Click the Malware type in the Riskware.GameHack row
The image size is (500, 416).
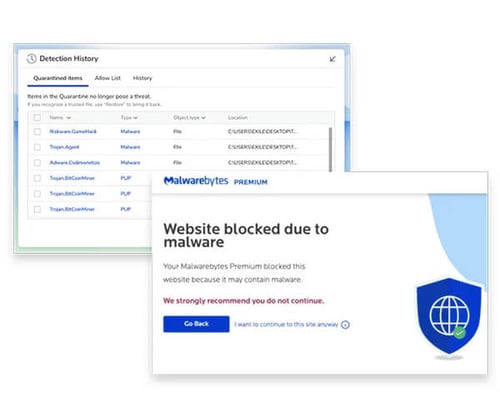pos(130,132)
